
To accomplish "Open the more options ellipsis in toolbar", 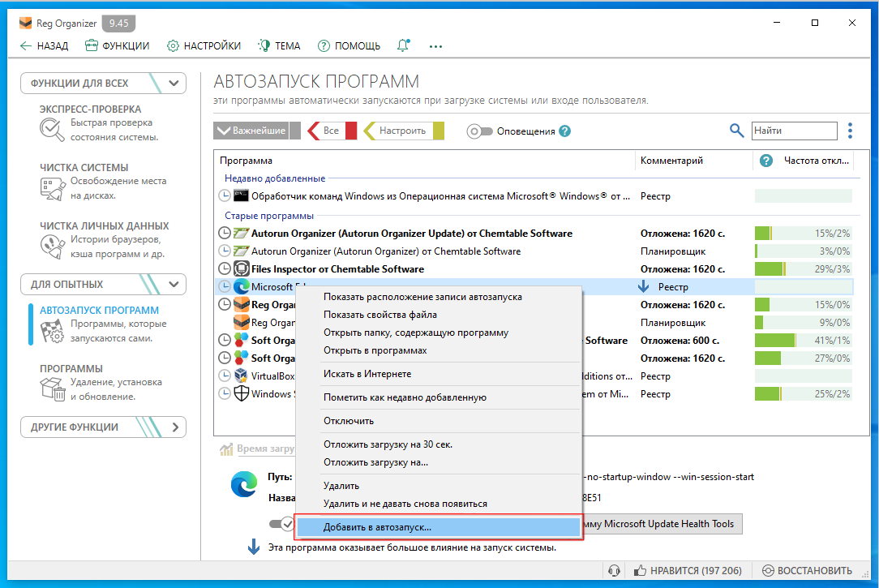I will coord(436,46).
